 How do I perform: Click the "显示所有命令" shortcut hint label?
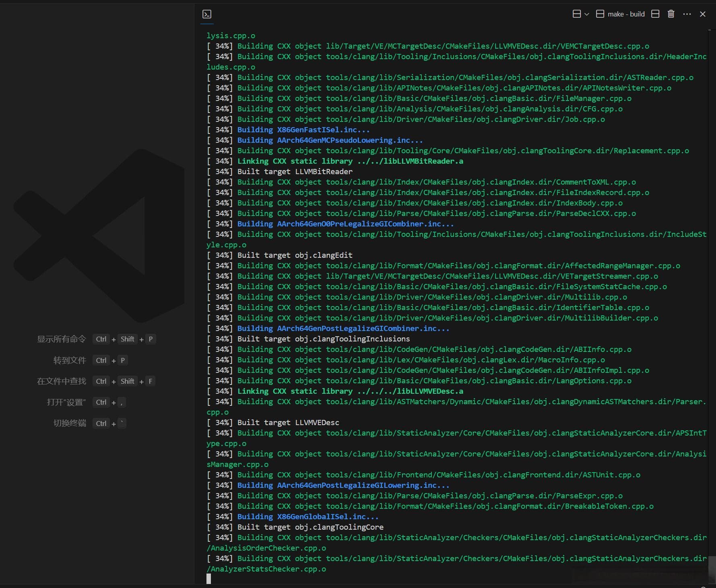pos(62,339)
